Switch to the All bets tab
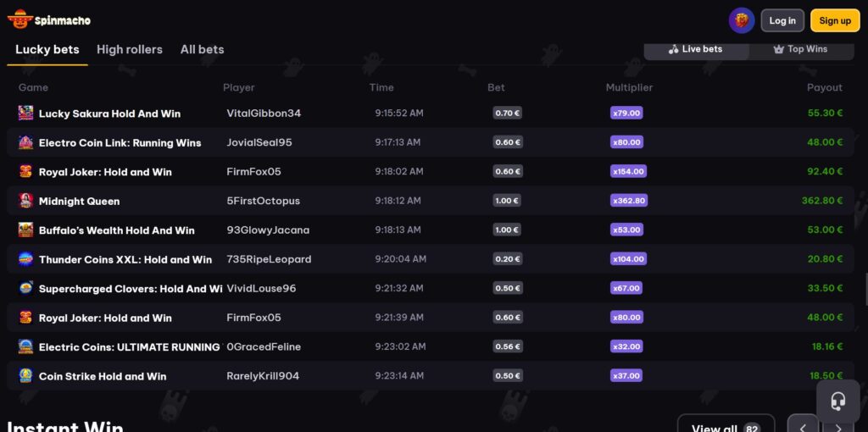The image size is (868, 432). (202, 49)
